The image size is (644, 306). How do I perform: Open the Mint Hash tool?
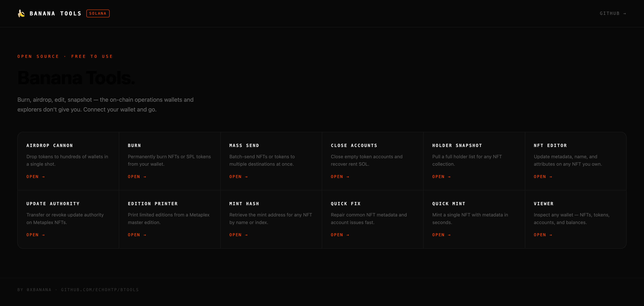click(239, 235)
